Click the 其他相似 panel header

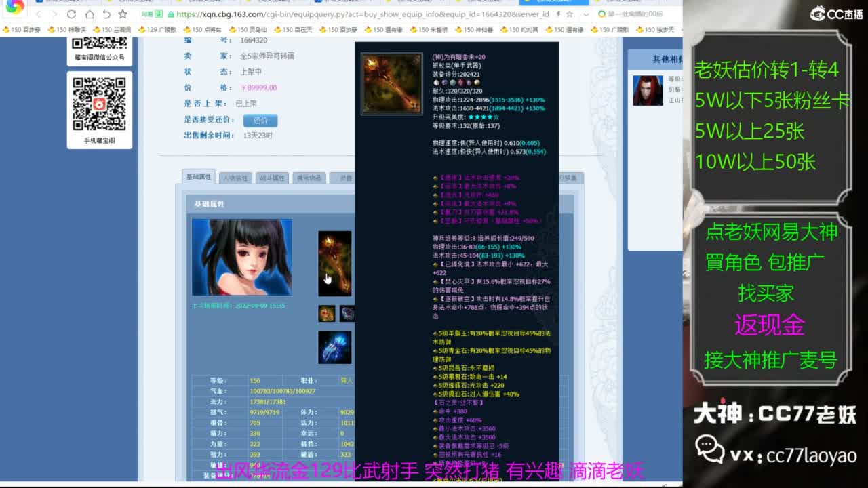(667, 60)
